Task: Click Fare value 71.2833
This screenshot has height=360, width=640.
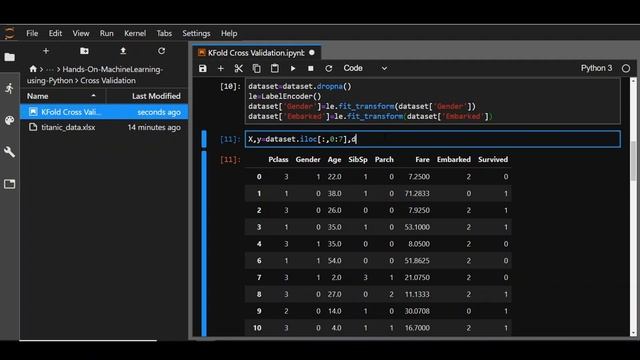Action: 417,193
